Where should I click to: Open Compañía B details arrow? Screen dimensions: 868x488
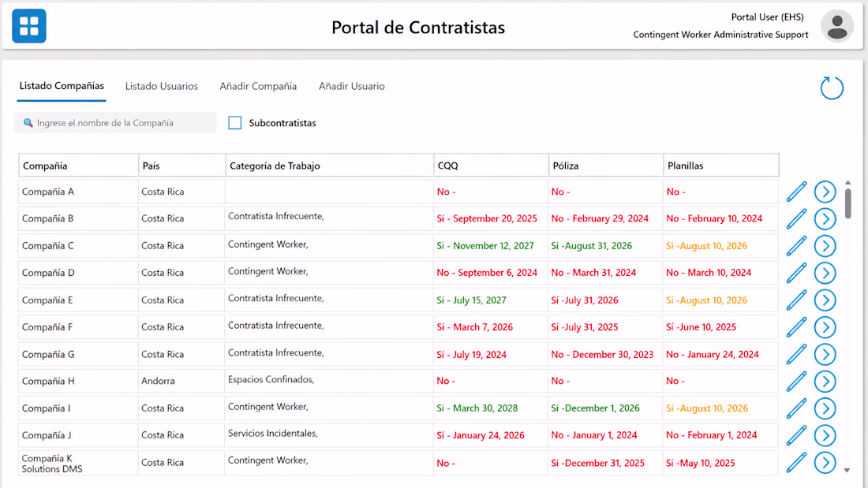point(825,219)
